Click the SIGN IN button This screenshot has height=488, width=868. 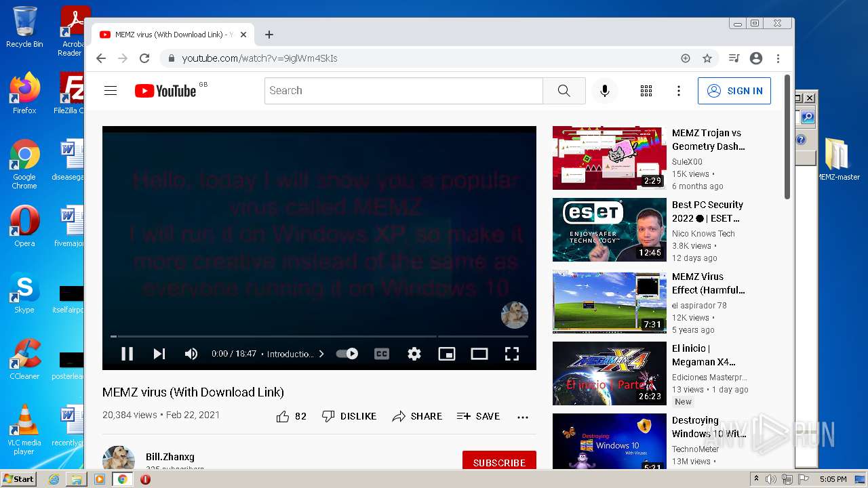click(734, 91)
